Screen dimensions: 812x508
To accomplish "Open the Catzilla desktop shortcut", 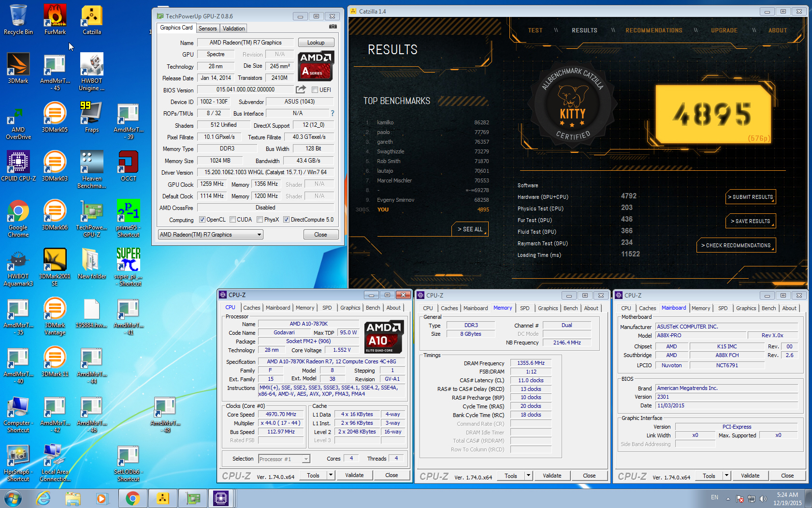I will point(92,19).
